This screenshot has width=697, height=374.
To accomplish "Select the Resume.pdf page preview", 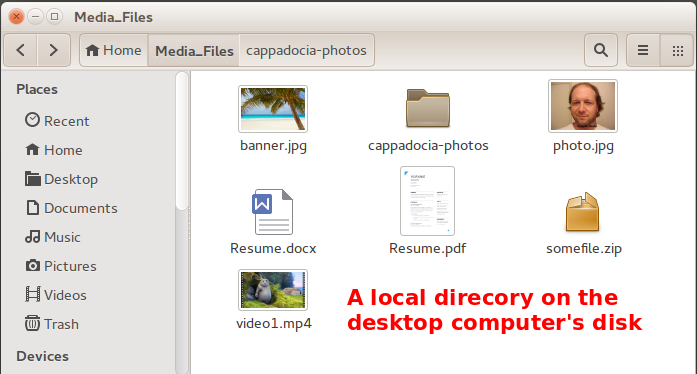I will pyautogui.click(x=427, y=201).
